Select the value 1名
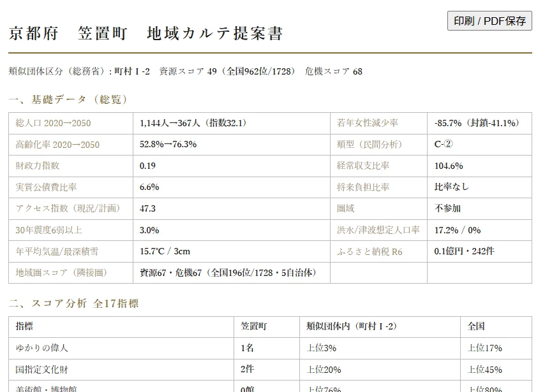545x392 pixels. point(247,348)
